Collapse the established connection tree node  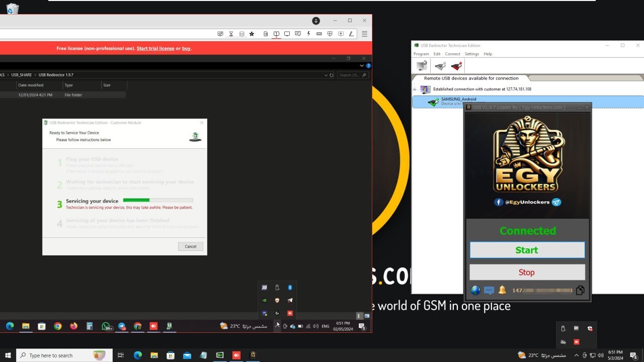coord(415,89)
